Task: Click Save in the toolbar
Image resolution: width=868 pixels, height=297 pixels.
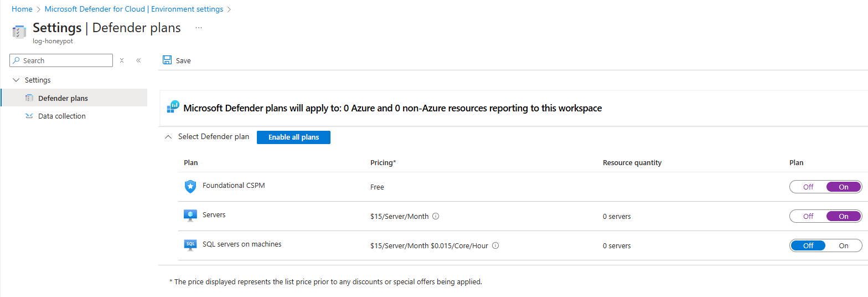Action: pyautogui.click(x=177, y=60)
